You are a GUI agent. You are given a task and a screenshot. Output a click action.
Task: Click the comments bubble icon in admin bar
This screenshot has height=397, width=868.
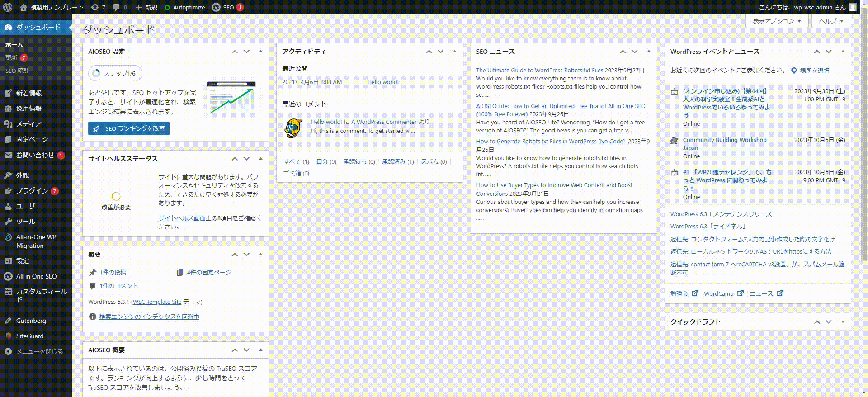click(117, 7)
